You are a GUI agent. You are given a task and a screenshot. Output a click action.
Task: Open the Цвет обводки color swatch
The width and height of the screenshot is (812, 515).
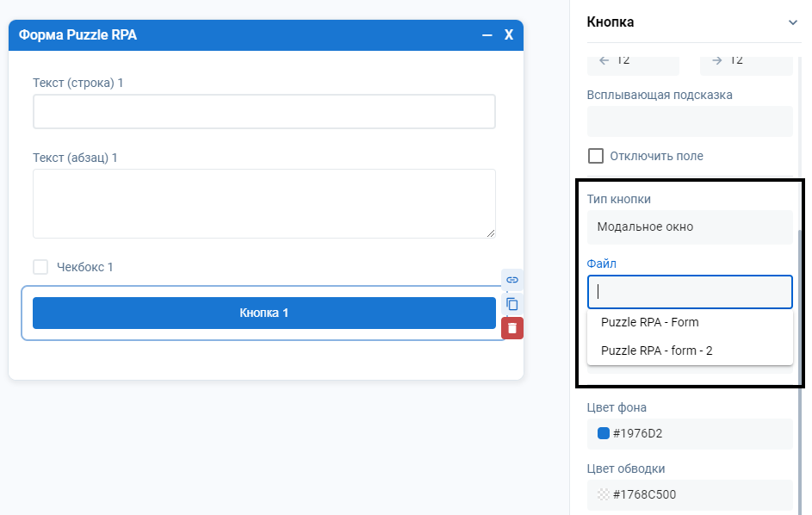tap(604, 494)
